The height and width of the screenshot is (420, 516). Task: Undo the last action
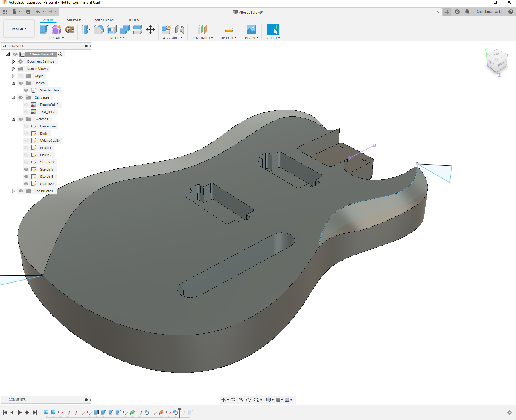[38, 12]
